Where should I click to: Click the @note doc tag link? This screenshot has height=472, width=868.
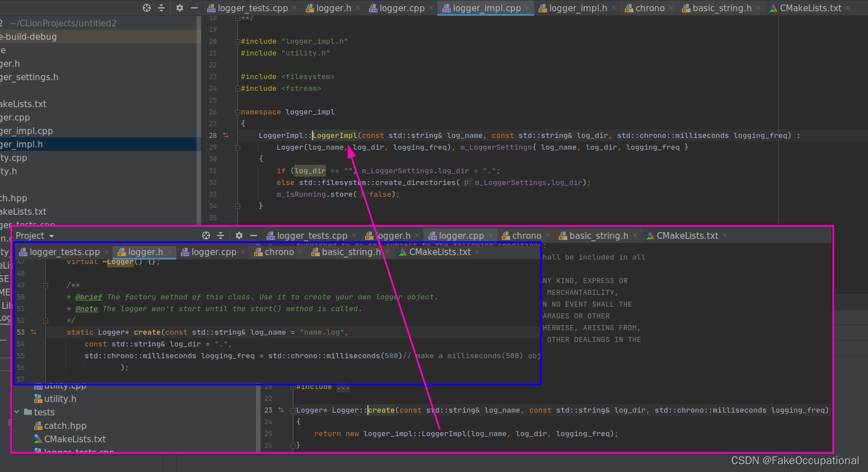click(x=87, y=309)
